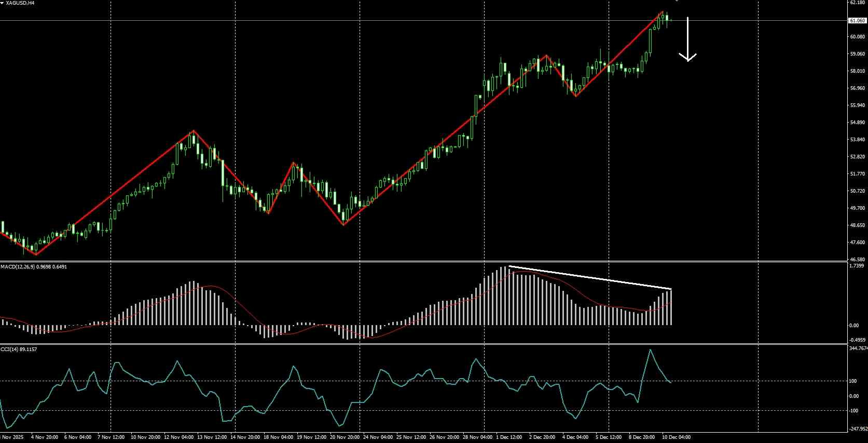Select the white downward arrow drawing

click(x=688, y=39)
